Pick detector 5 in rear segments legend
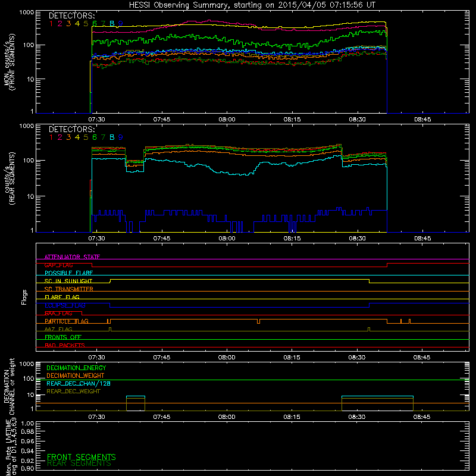This screenshot has height=476, width=476. pos(86,137)
